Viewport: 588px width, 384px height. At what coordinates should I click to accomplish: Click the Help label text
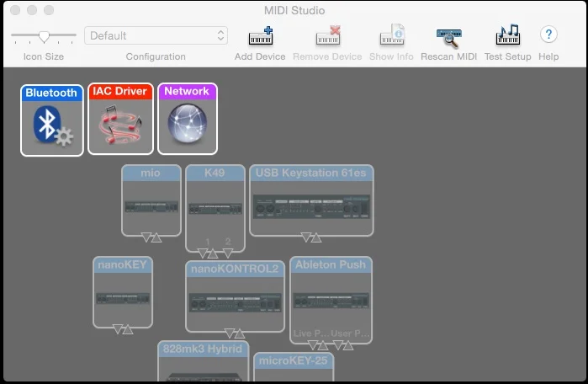548,56
